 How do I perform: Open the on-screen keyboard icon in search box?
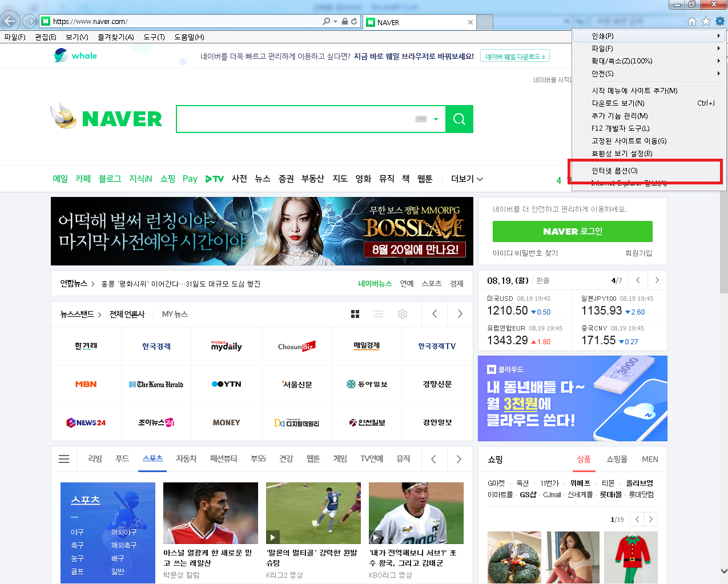tap(421, 119)
